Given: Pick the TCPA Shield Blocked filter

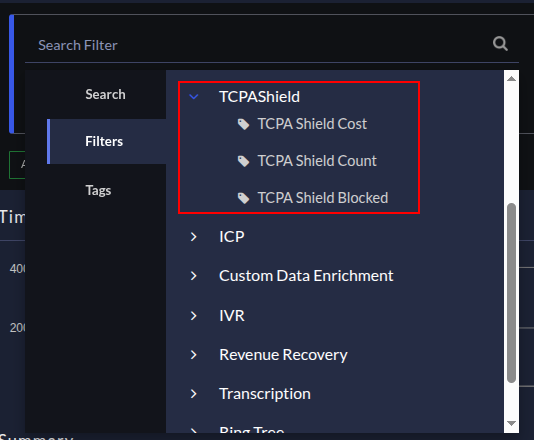Looking at the screenshot, I should tap(323, 198).
